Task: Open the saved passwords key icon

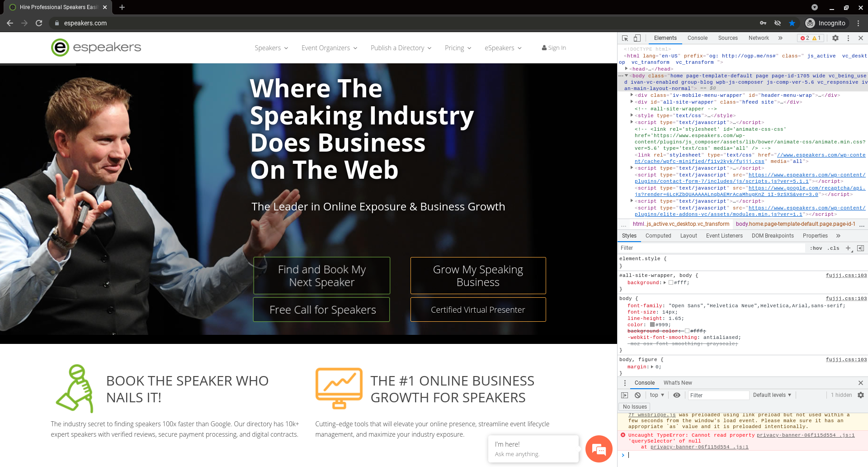Action: [763, 23]
